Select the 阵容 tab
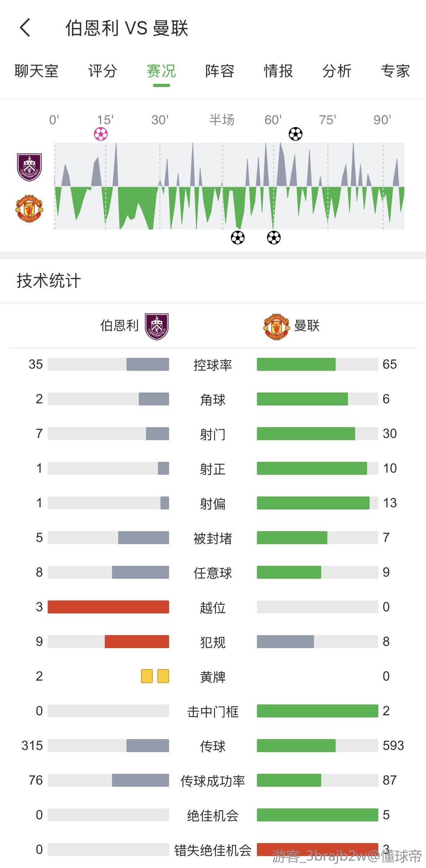 coord(220,71)
